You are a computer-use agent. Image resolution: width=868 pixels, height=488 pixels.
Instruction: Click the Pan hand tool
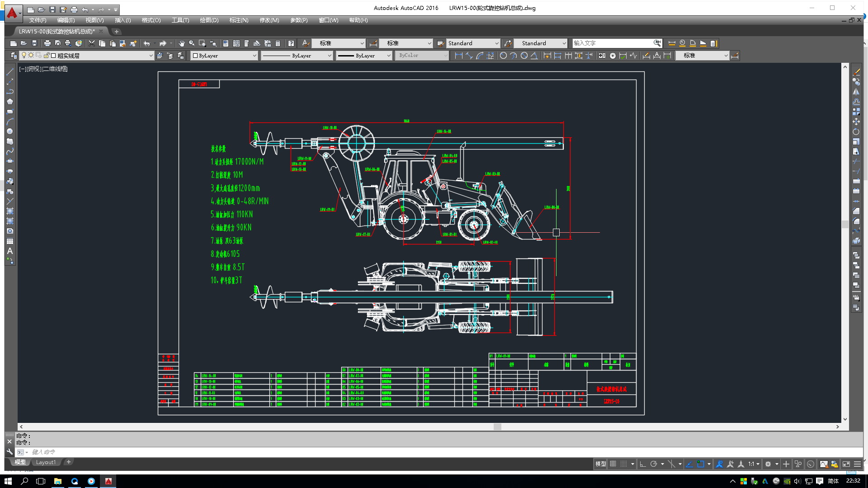click(x=182, y=43)
